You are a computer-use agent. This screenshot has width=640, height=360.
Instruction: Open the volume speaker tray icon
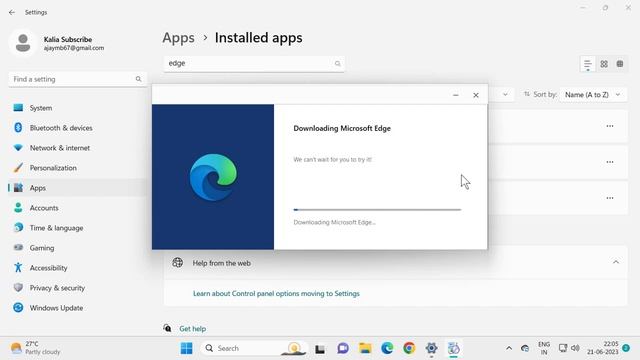pos(575,348)
